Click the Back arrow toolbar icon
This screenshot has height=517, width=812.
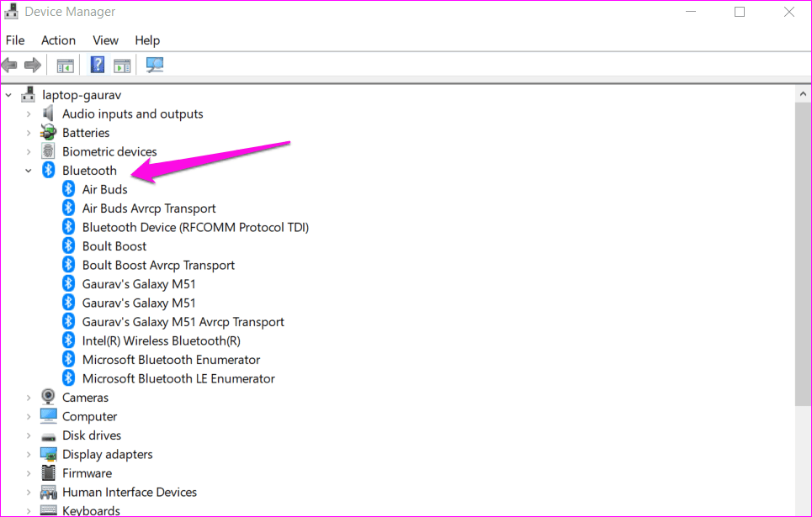(9, 66)
